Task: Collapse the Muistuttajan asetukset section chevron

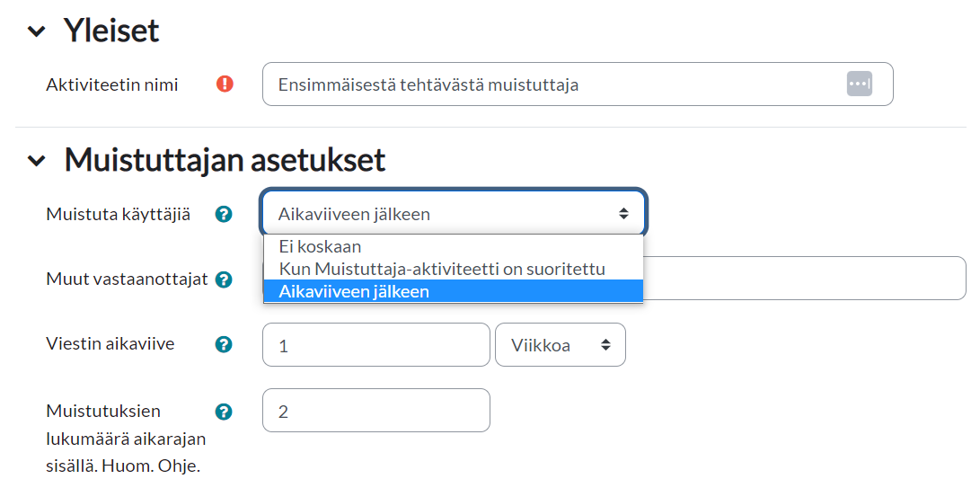Action: (x=36, y=161)
